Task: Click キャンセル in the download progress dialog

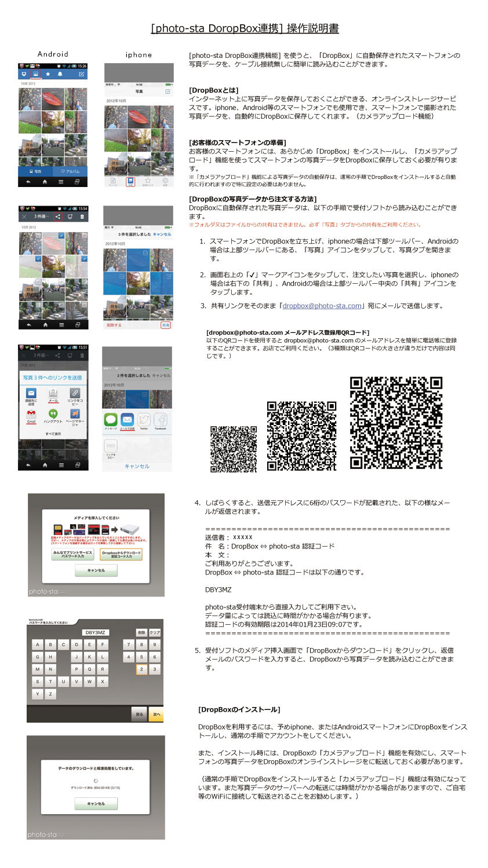Action: click(x=96, y=804)
